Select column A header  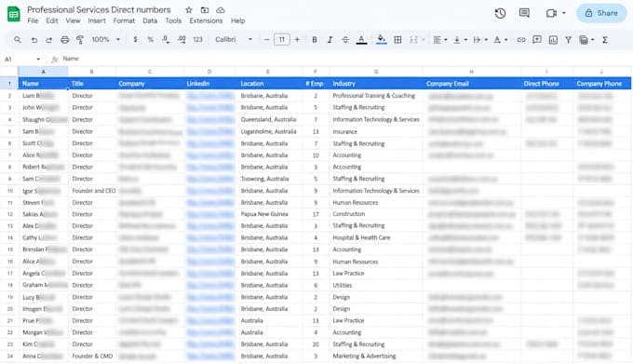pos(43,72)
